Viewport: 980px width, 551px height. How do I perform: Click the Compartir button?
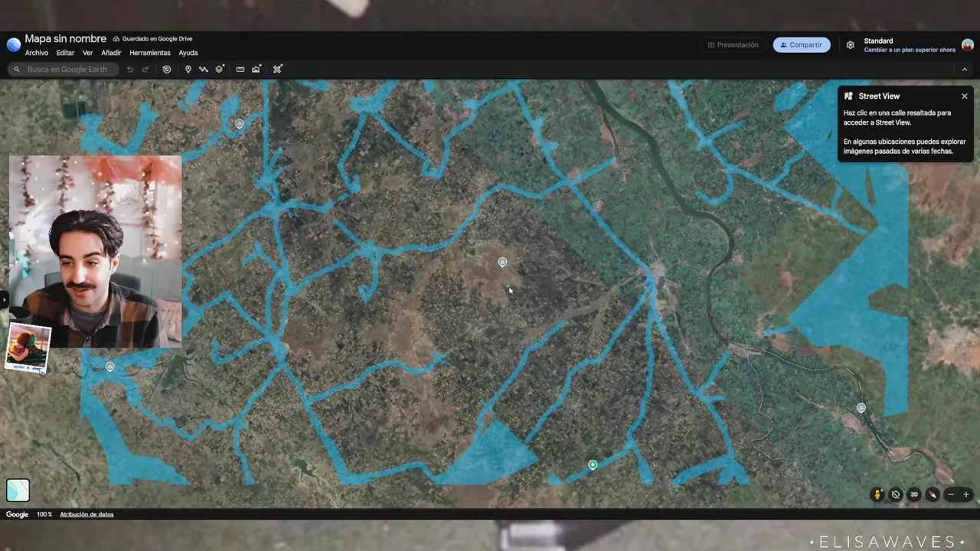(802, 45)
